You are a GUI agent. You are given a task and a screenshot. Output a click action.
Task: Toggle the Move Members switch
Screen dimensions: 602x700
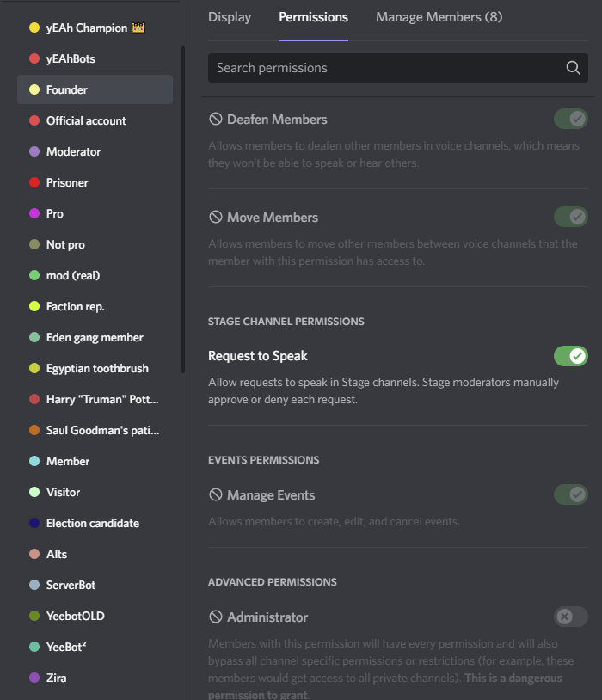point(570,217)
